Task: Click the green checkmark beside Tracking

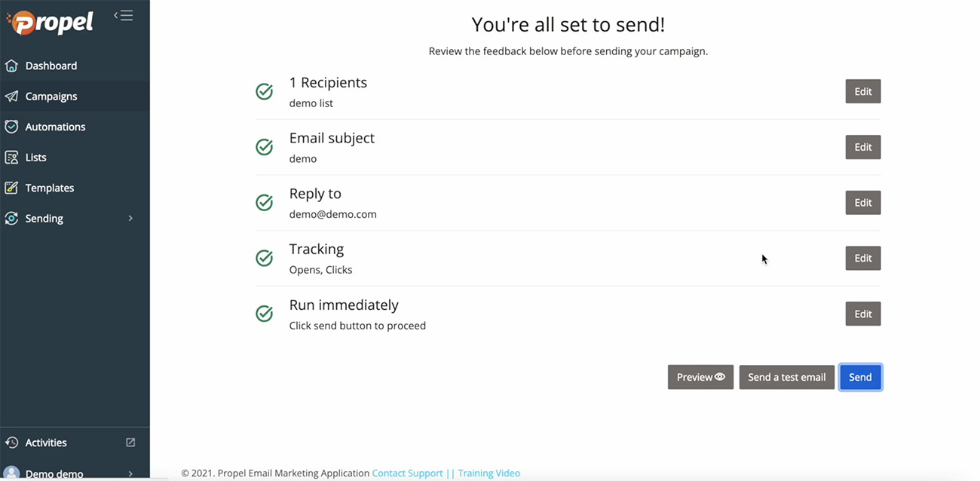Action: click(265, 258)
